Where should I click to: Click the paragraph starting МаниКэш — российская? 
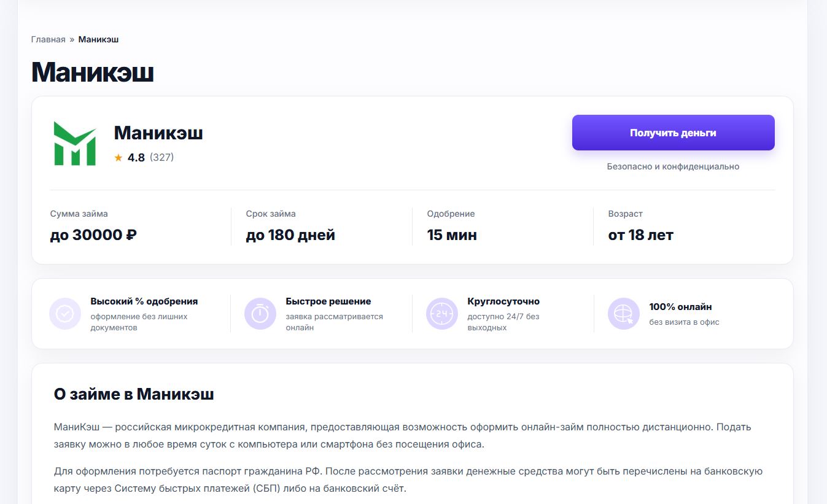point(403,435)
